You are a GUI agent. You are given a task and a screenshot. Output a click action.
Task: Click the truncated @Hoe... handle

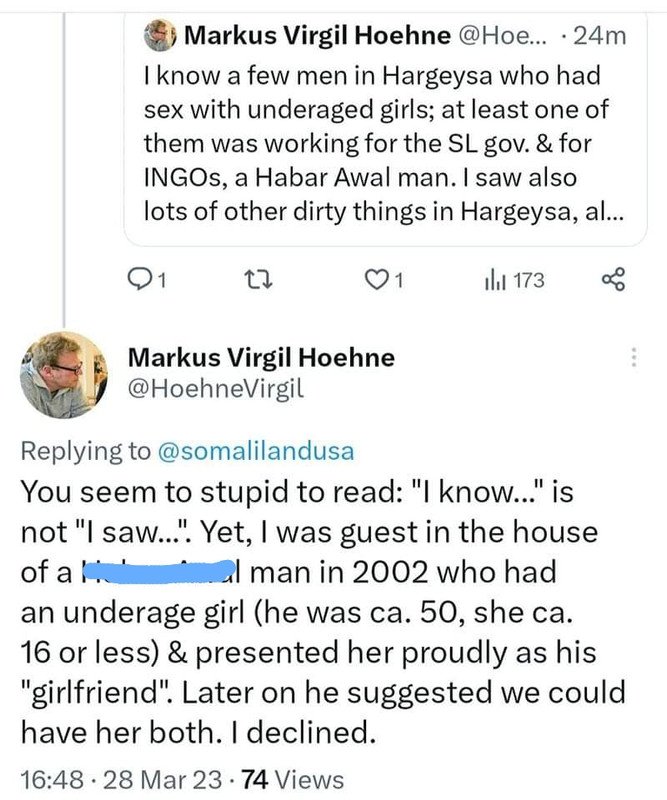(x=502, y=36)
